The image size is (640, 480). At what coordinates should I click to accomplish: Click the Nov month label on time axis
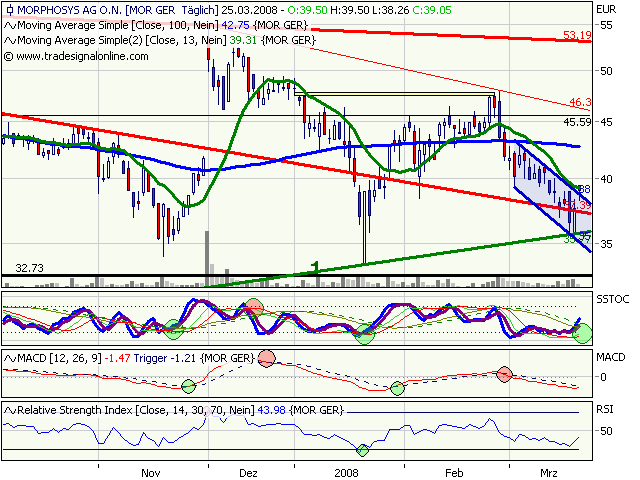pyautogui.click(x=151, y=473)
